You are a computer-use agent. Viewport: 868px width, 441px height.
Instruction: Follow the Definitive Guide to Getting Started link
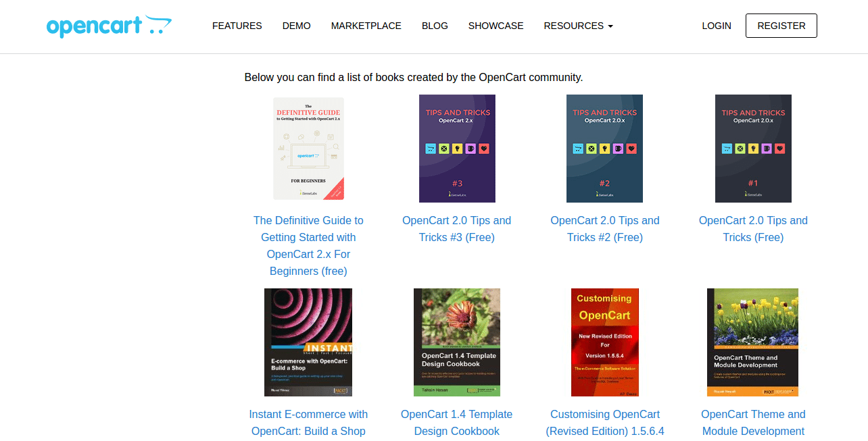pyautogui.click(x=308, y=246)
